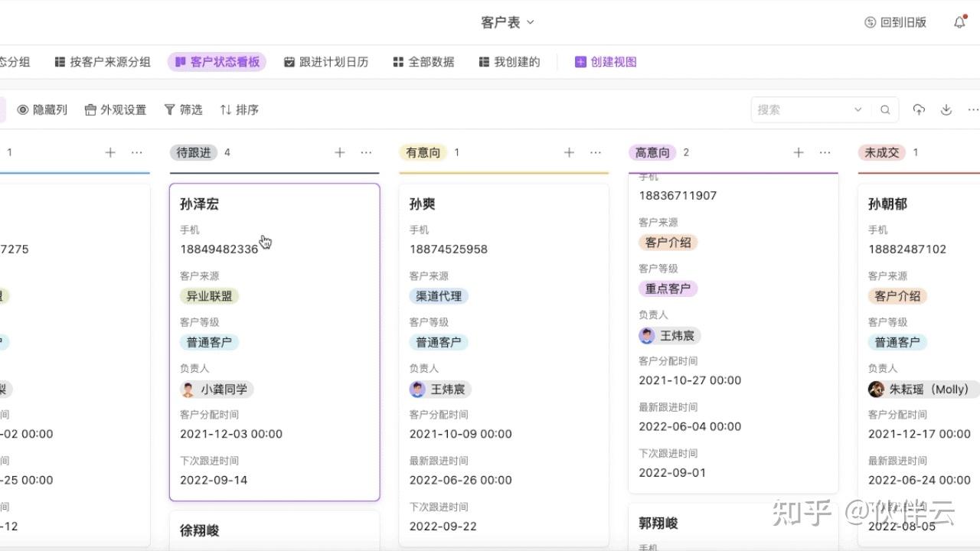980x551 pixels.
Task: Expand the 客户表 title dropdown
Action: click(531, 23)
